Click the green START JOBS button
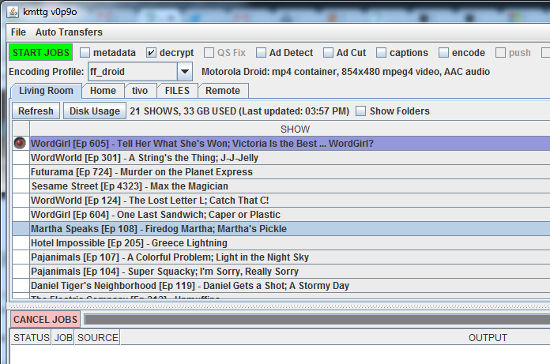550x364 pixels. pyautogui.click(x=41, y=53)
